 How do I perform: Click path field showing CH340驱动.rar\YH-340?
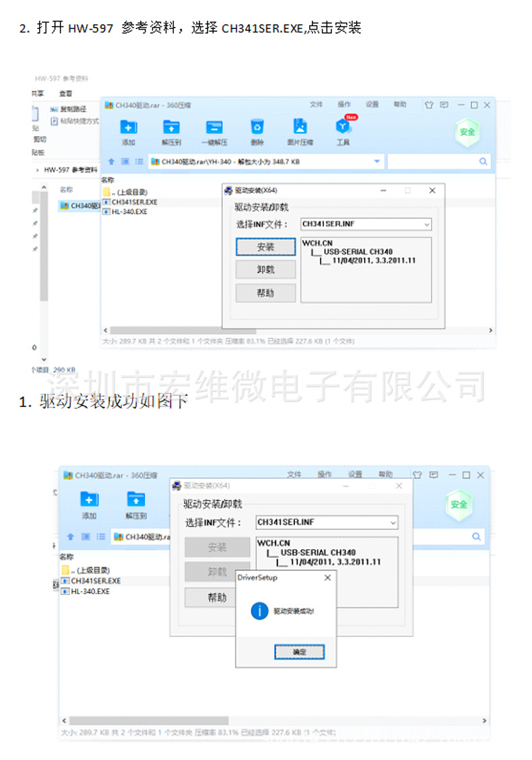coord(266,162)
